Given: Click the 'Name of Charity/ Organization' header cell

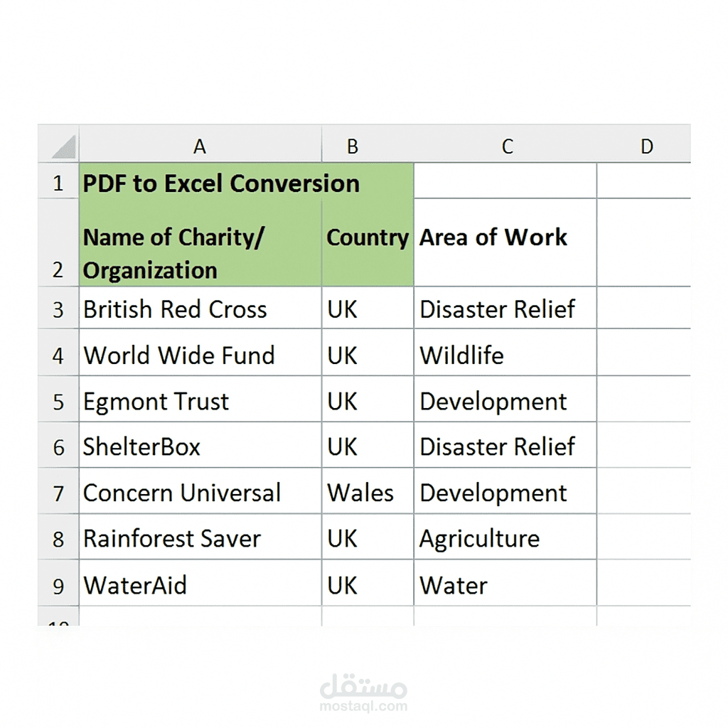Looking at the screenshot, I should click(x=200, y=243).
